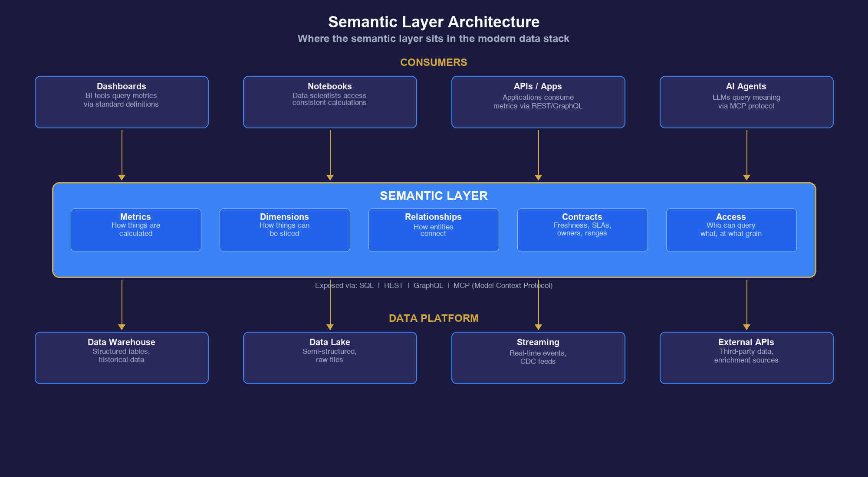Click the Dashboards consumer box
Screen dimensions: 868x477
[x=122, y=102]
